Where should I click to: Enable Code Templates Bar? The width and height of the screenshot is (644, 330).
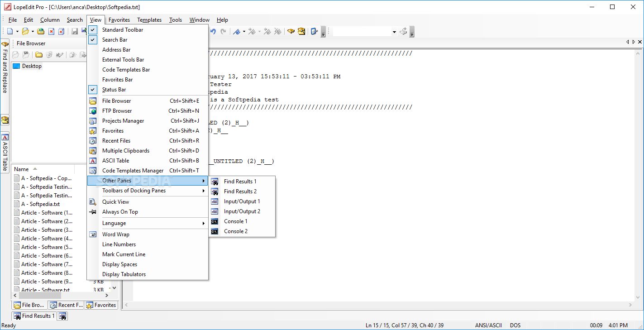148,70
